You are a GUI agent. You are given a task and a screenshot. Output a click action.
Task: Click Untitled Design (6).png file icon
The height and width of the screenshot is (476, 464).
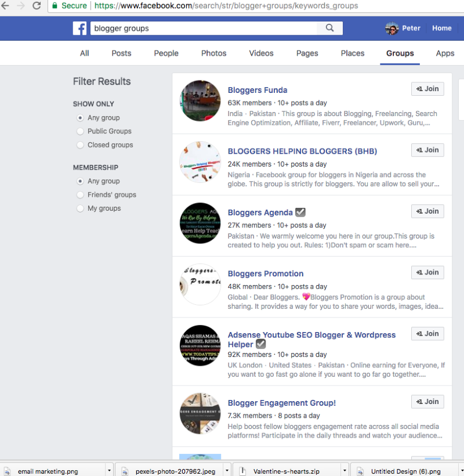pyautogui.click(x=360, y=471)
